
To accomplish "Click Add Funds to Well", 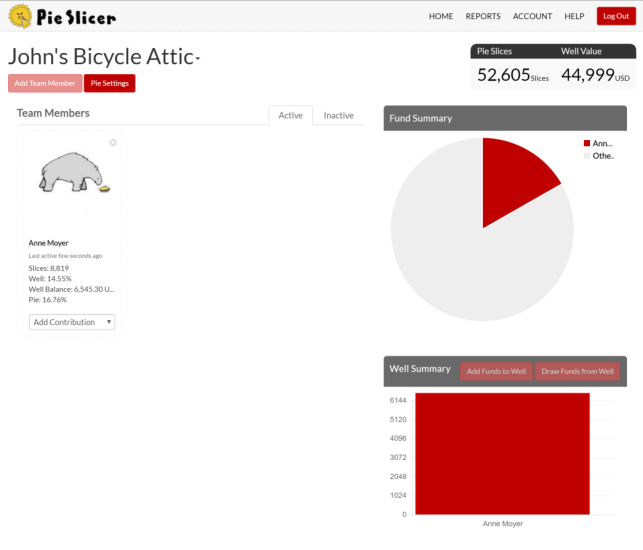I will point(496,371).
